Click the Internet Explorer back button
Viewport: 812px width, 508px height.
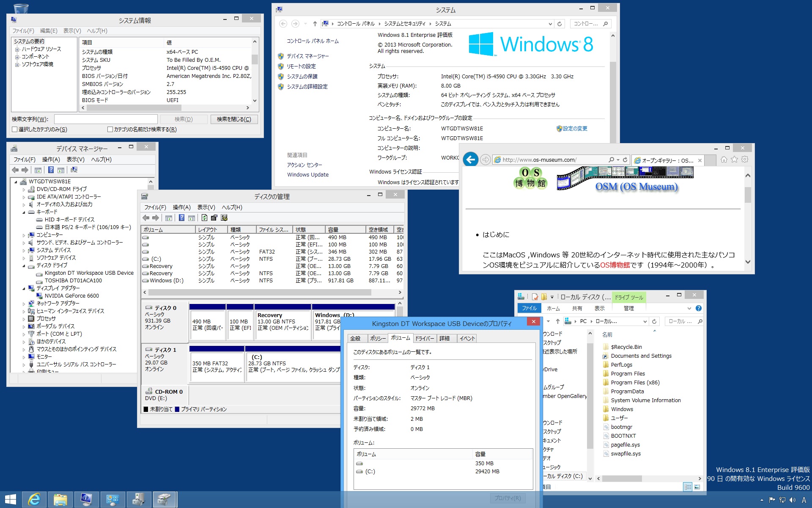(471, 159)
